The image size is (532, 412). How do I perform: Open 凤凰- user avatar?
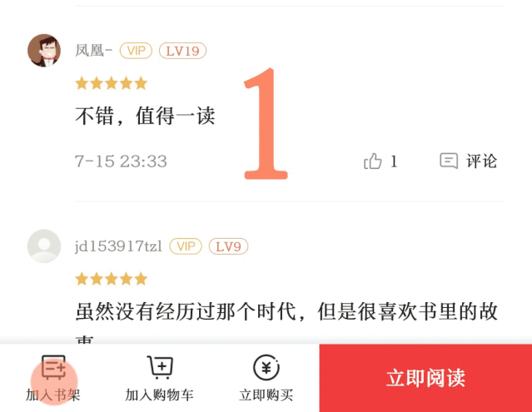[44, 51]
